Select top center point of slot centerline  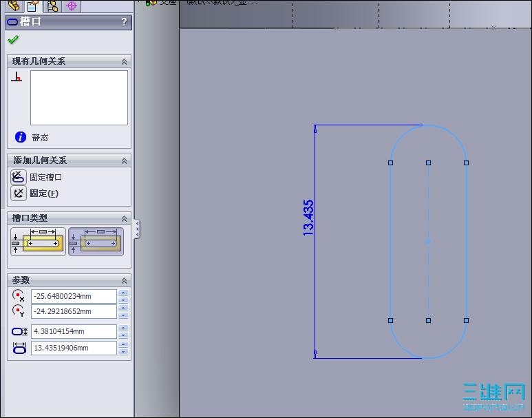point(429,163)
